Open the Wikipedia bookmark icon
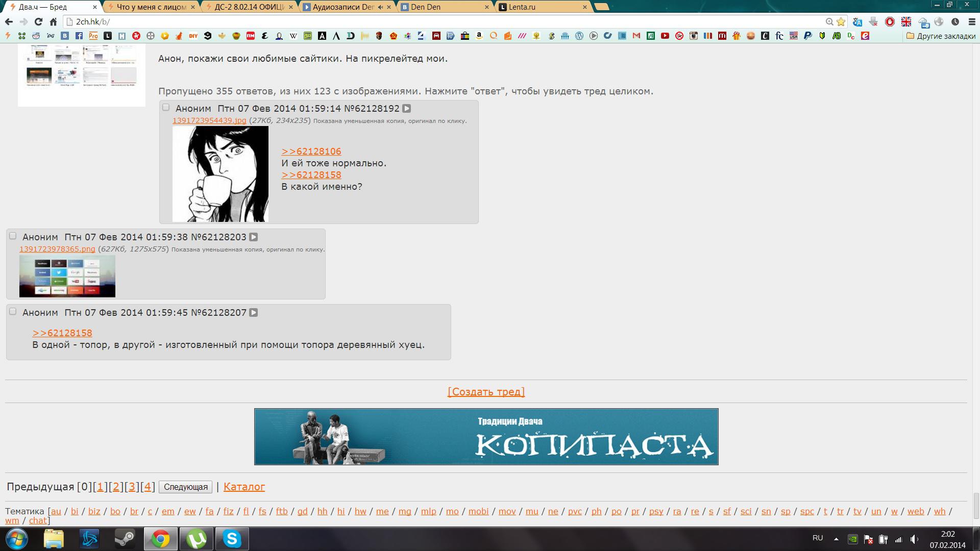Image resolution: width=980 pixels, height=551 pixels. click(293, 36)
